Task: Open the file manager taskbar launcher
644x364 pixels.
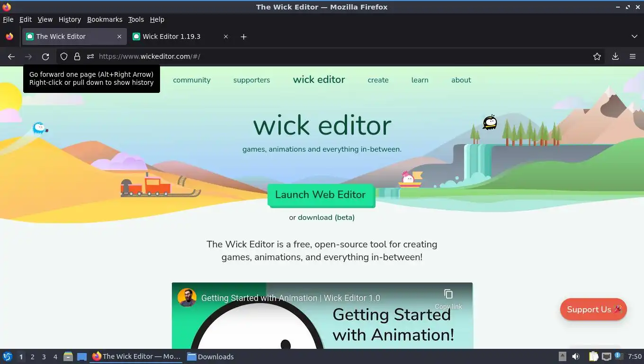Action: point(68,356)
